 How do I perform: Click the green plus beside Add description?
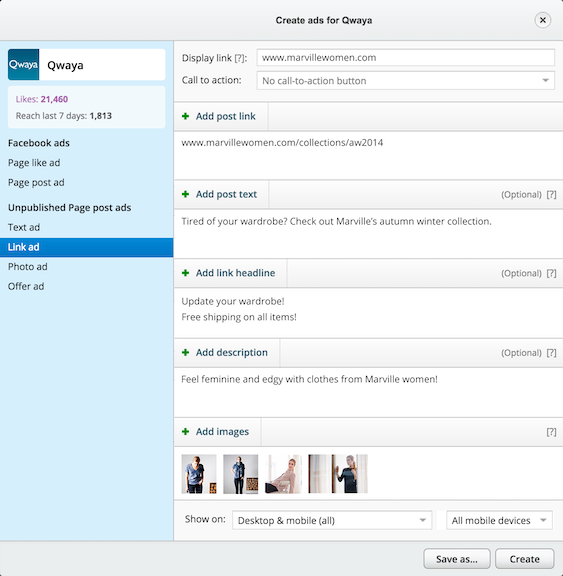pyautogui.click(x=185, y=353)
